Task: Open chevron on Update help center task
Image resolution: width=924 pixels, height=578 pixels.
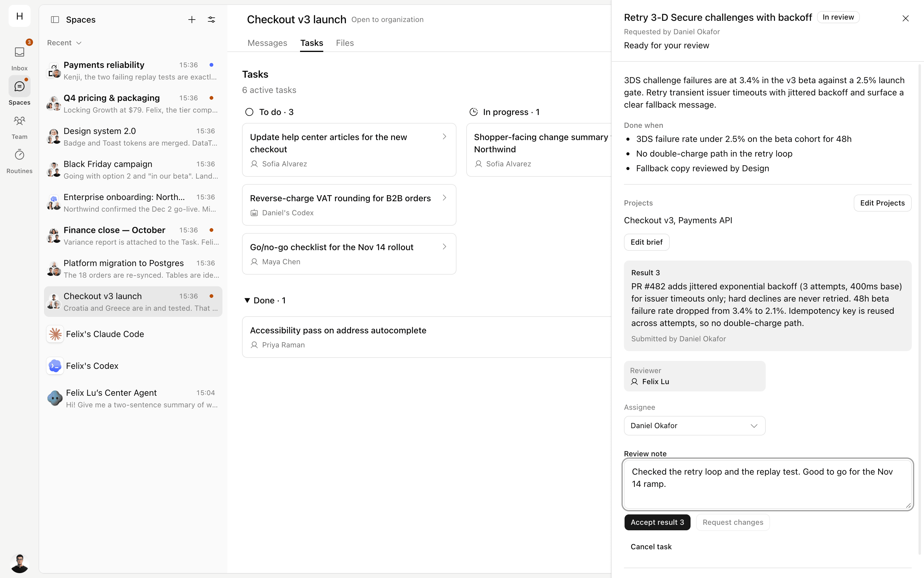Action: tap(445, 136)
